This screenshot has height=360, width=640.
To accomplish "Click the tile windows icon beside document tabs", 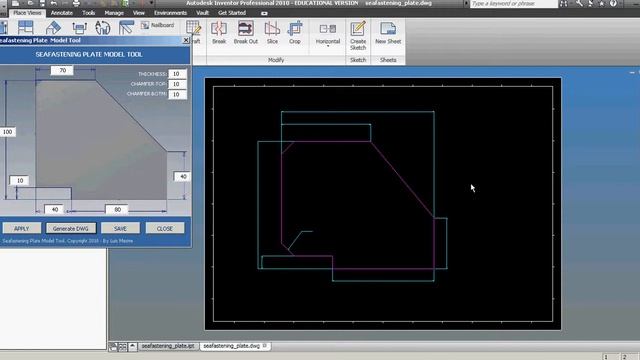I will point(122,347).
